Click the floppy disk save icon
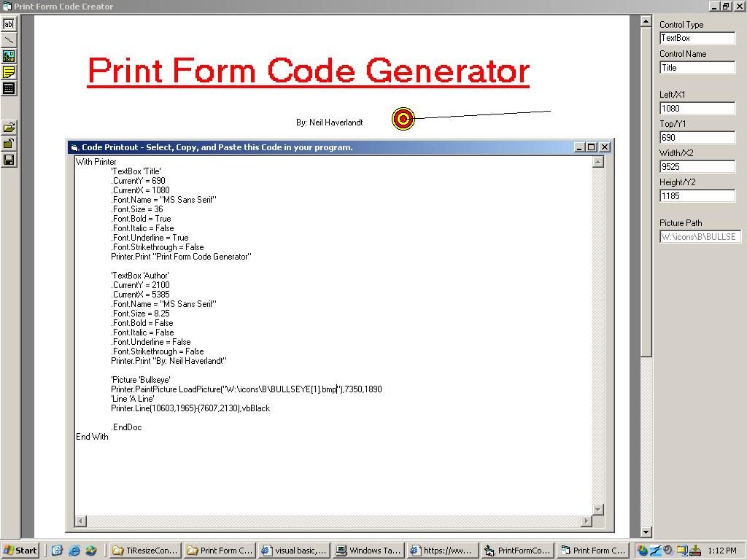Image resolution: width=747 pixels, height=560 pixels. click(9, 160)
